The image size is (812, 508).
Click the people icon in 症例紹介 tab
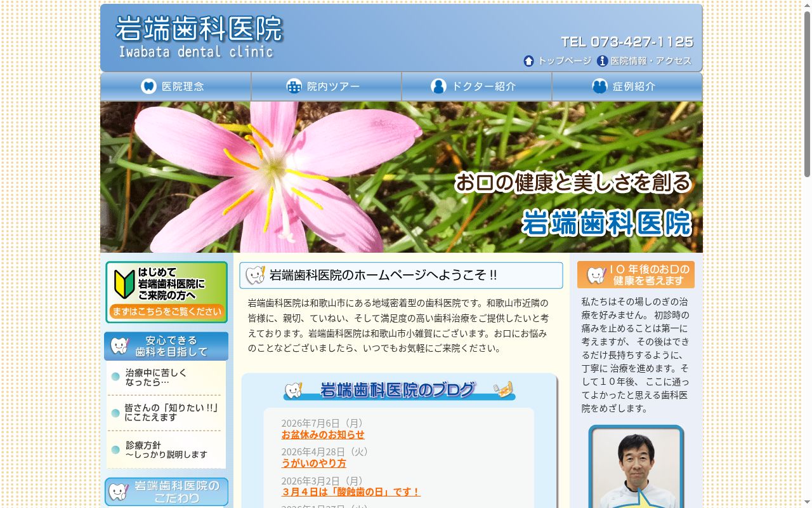[x=599, y=86]
